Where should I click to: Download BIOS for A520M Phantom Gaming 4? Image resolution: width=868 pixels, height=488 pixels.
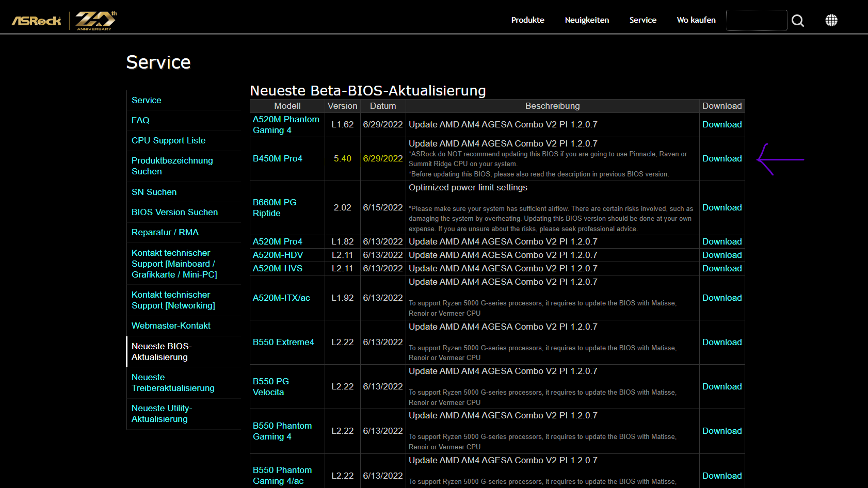pyautogui.click(x=722, y=124)
